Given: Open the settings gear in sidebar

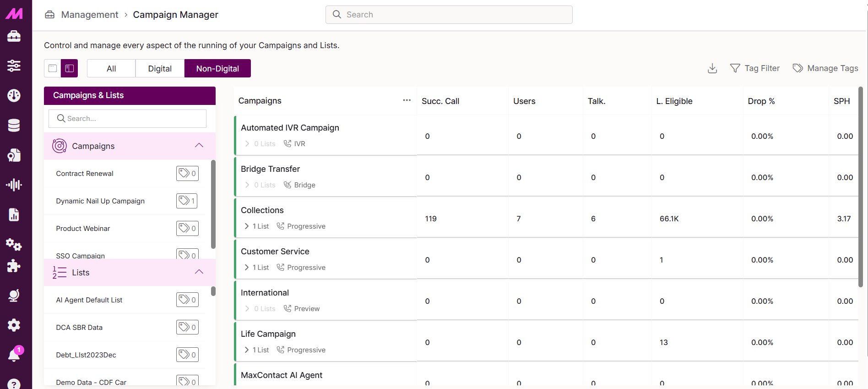Looking at the screenshot, I should coord(14,325).
